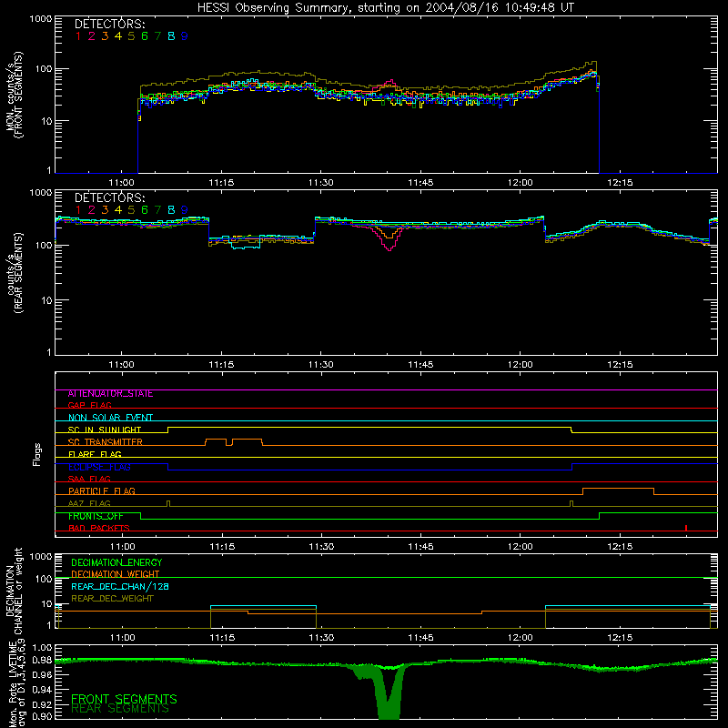Click the DECIMATION_WEIGHT legend label
Viewport: 728px width, 728px height.
point(116,574)
